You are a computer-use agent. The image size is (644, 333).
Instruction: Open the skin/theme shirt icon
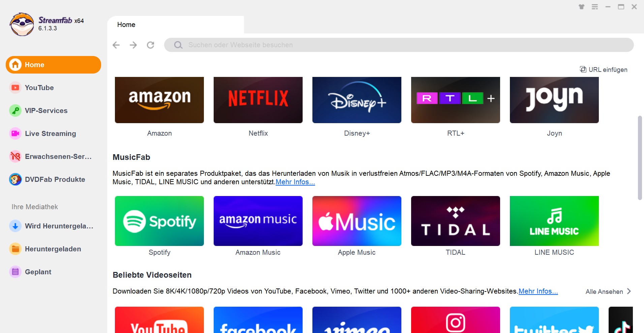point(582,7)
